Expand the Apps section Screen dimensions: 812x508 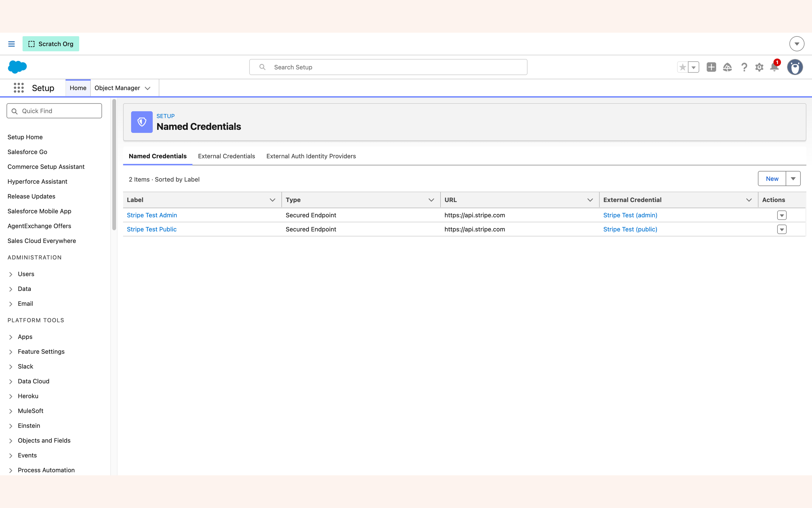tap(11, 337)
